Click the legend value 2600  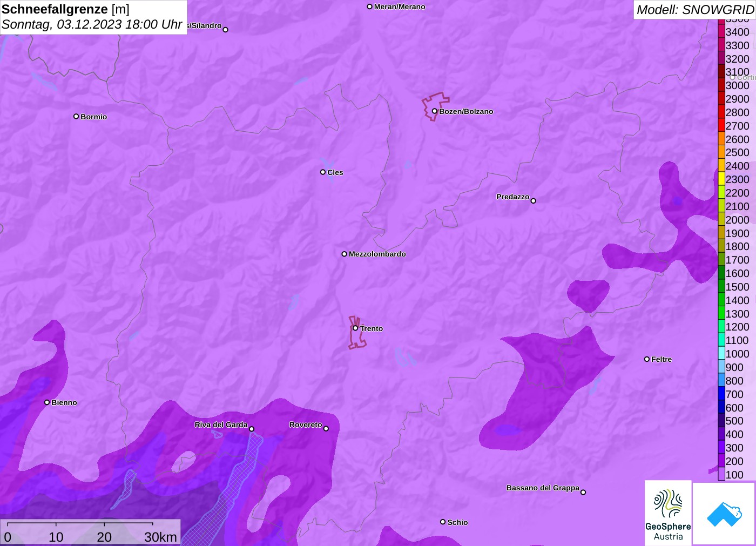point(737,139)
